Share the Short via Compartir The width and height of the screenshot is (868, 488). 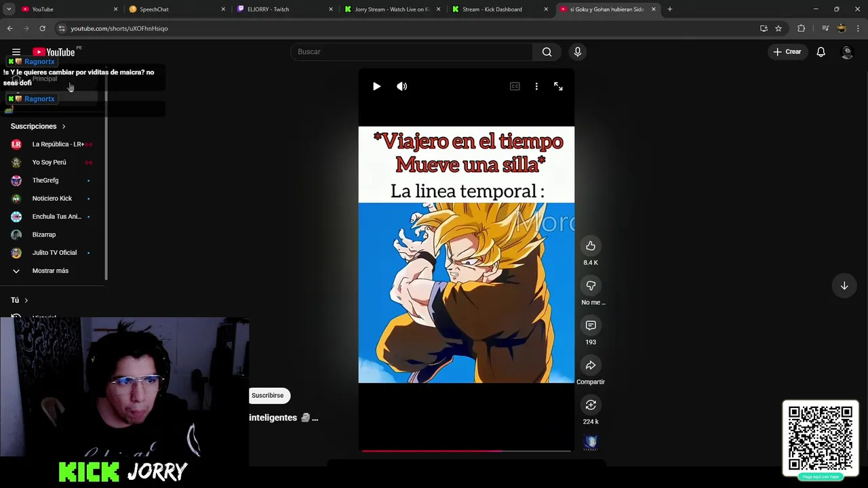[x=591, y=365]
